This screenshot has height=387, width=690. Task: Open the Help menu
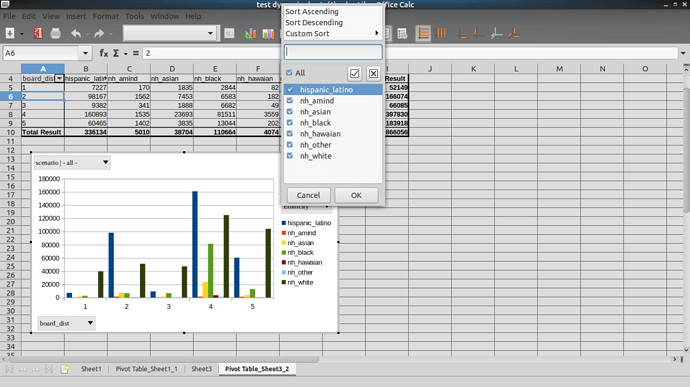[193, 16]
